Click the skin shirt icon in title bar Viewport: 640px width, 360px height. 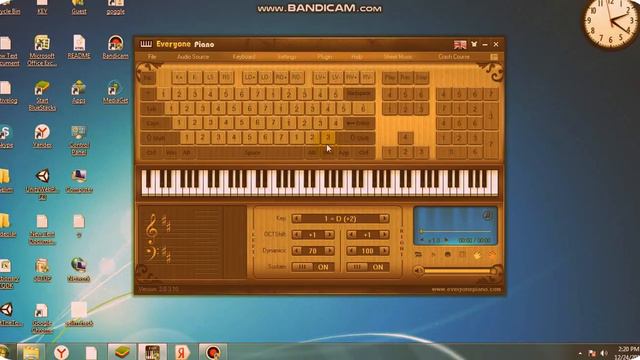coord(474,44)
